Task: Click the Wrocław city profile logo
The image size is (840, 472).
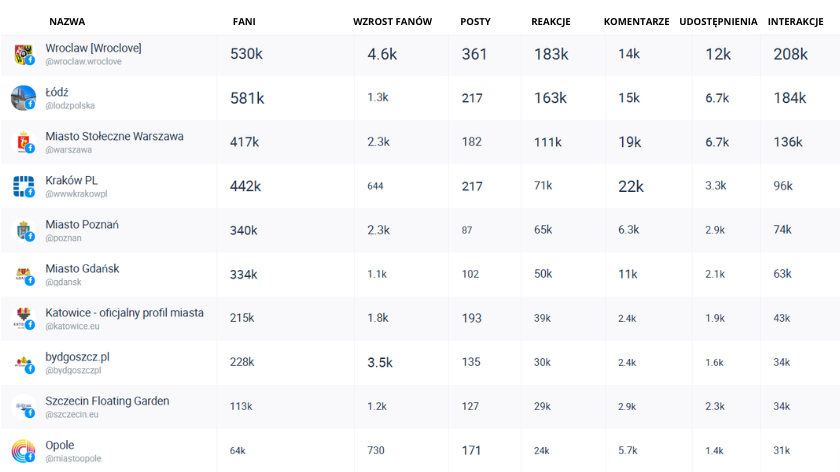Action: [x=23, y=54]
